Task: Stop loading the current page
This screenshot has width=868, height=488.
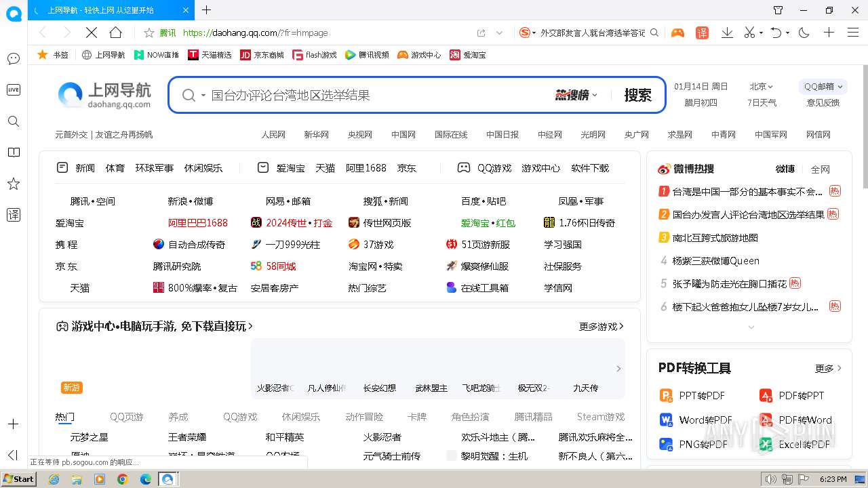Action: (91, 33)
